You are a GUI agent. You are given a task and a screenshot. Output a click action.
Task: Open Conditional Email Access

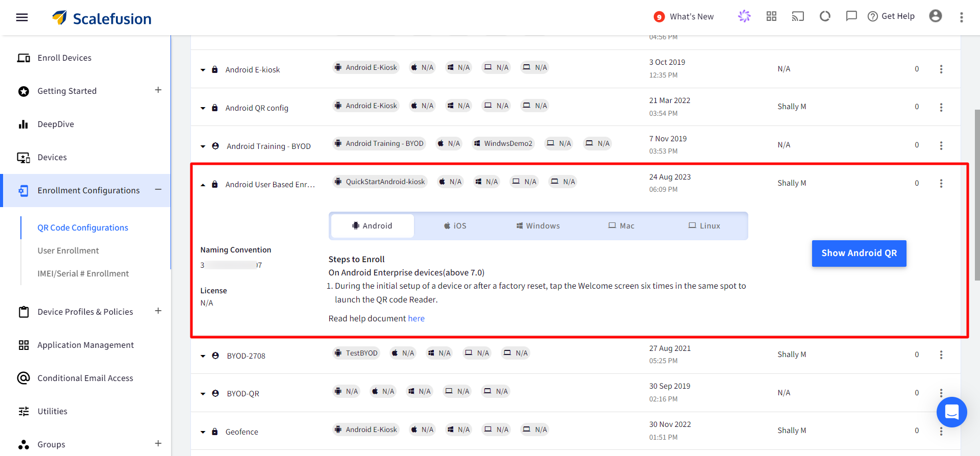coord(85,378)
